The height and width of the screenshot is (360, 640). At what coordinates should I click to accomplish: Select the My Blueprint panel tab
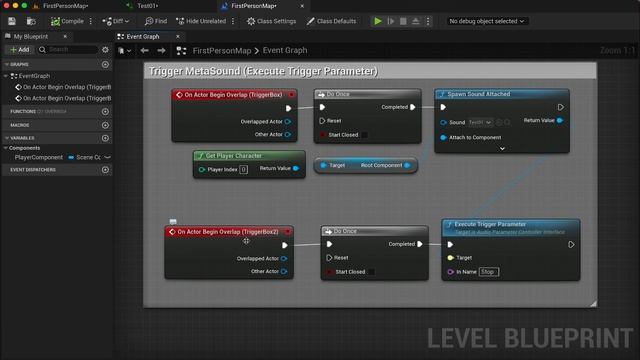tap(31, 36)
